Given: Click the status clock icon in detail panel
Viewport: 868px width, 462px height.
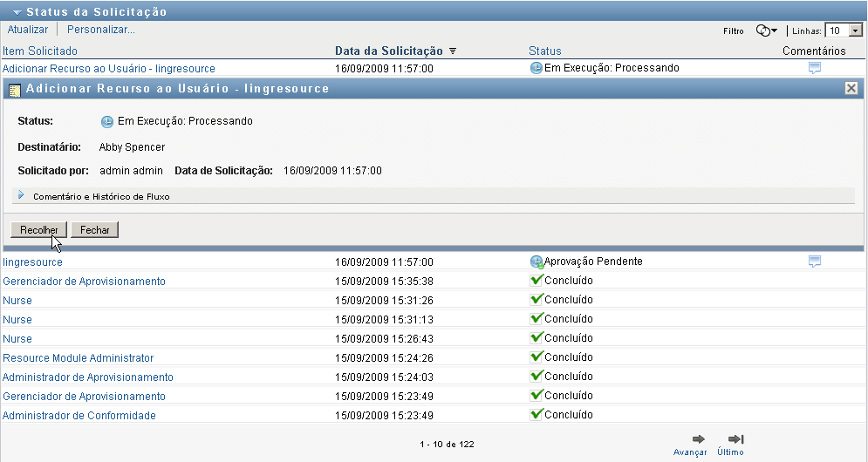Looking at the screenshot, I should [x=106, y=122].
